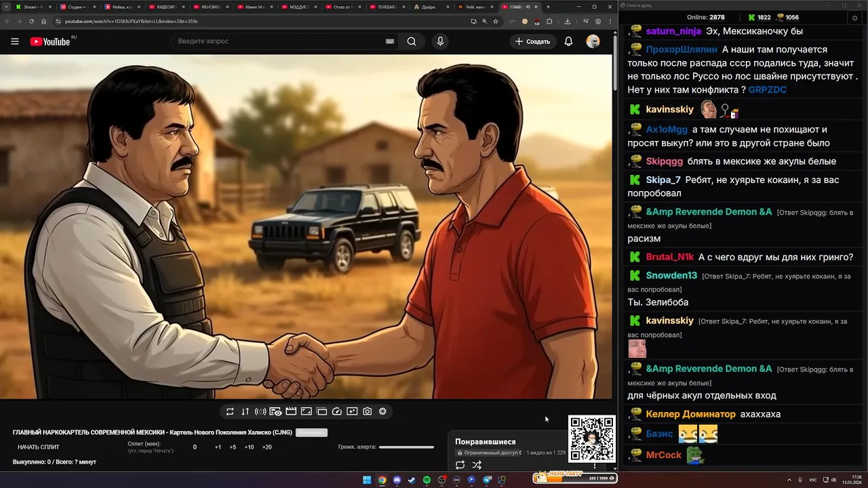Open username Келлер Доминатор in chat
Viewport: 868px width, 488px height.
690,414
